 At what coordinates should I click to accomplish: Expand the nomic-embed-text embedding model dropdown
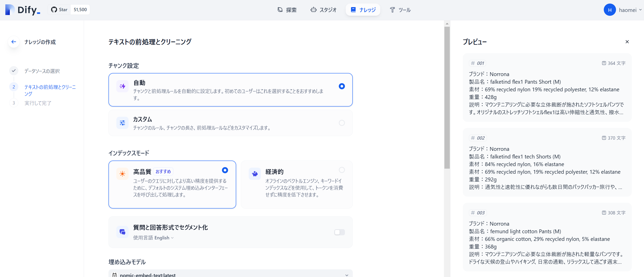coord(230,274)
